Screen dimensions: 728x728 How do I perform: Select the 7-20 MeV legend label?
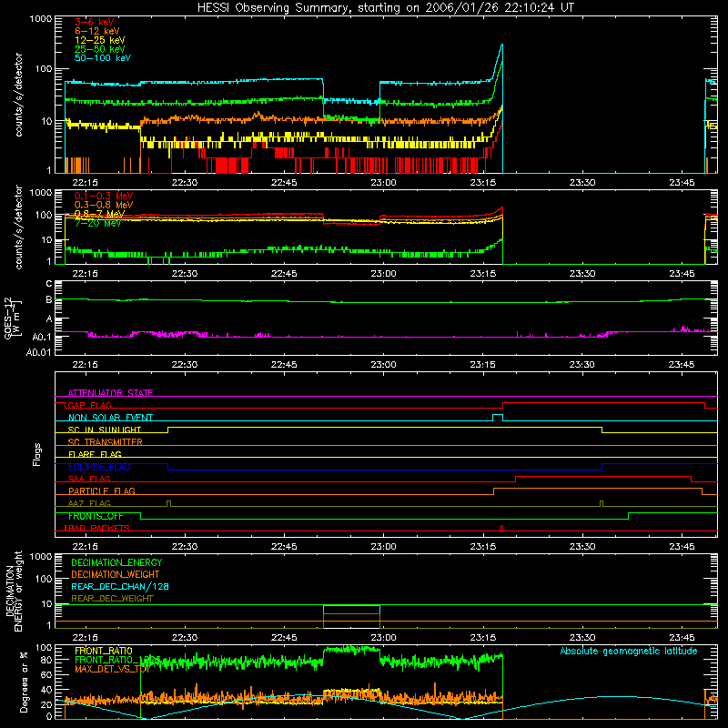coord(98,223)
